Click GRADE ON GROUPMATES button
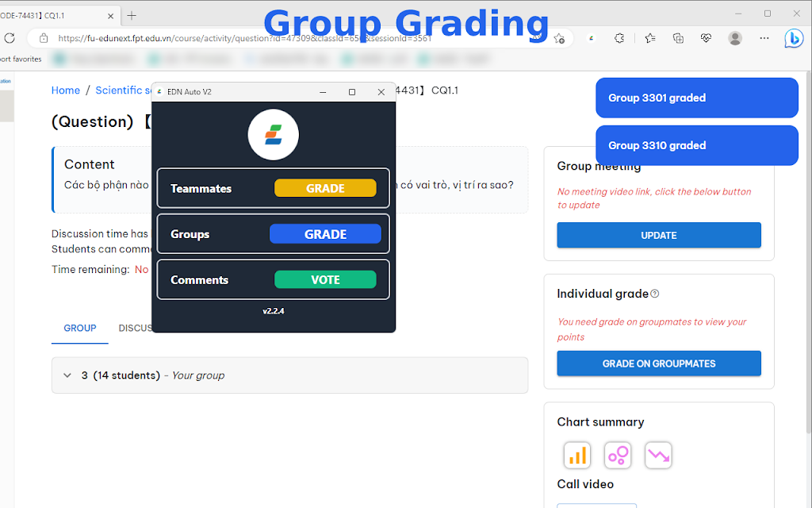The height and width of the screenshot is (508, 812). 659,364
